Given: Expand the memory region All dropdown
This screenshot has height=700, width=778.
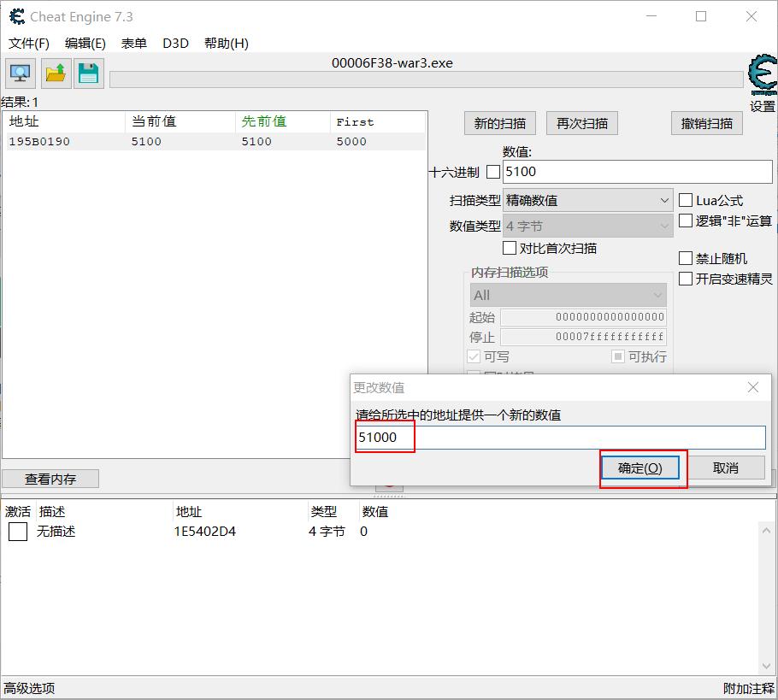Looking at the screenshot, I should pos(568,295).
